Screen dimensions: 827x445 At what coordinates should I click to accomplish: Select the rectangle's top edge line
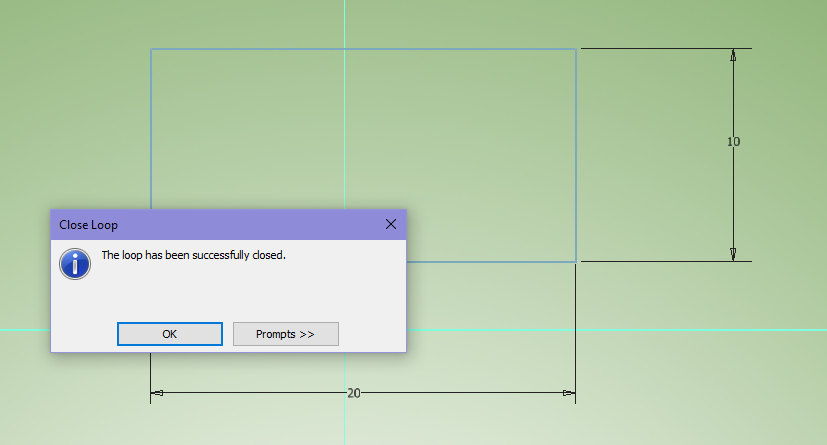[x=363, y=49]
